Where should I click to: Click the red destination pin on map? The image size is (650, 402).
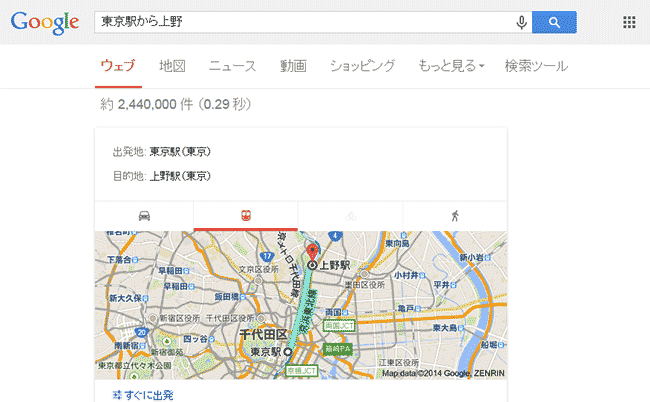click(x=312, y=252)
